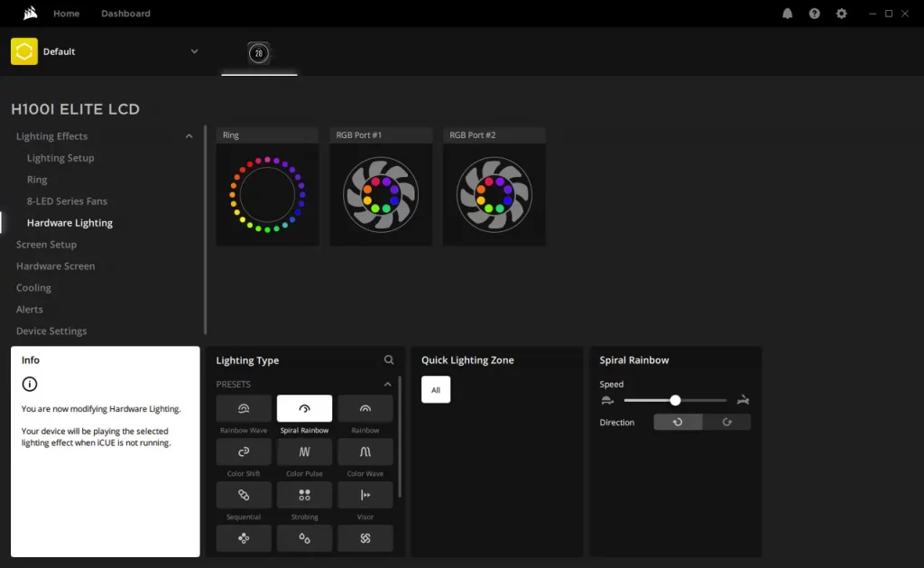Search lighting types with magnifier icon
The width and height of the screenshot is (924, 568).
(x=389, y=359)
